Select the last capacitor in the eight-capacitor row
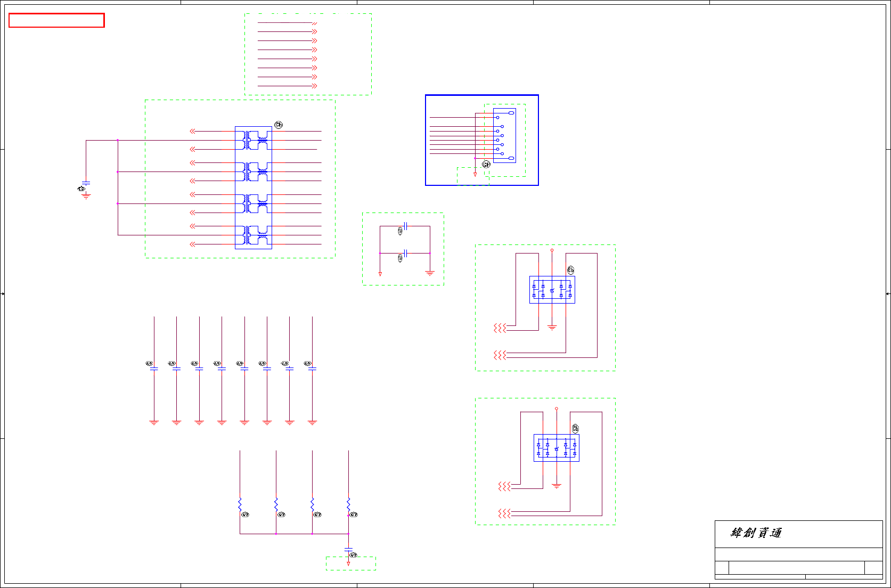 click(x=312, y=369)
